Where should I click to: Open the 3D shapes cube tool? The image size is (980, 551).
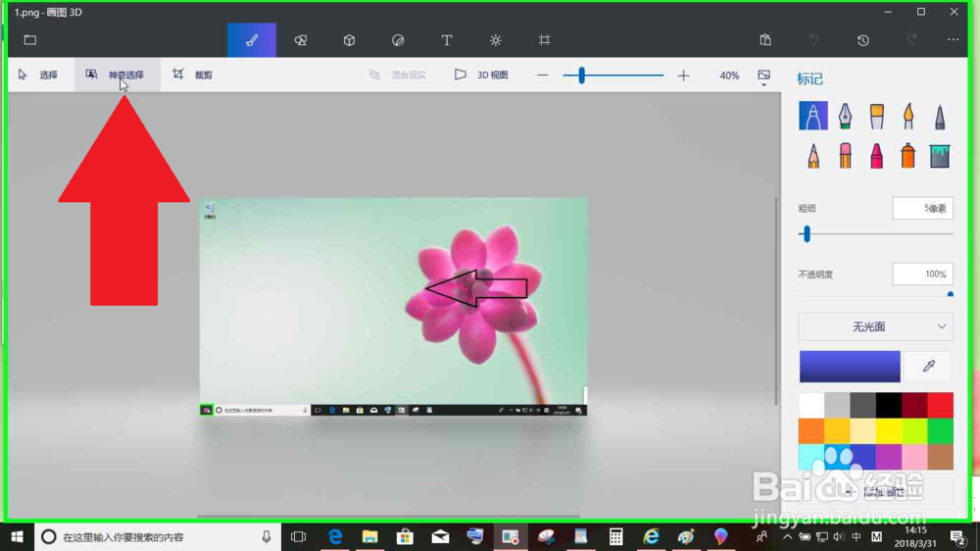click(x=350, y=40)
